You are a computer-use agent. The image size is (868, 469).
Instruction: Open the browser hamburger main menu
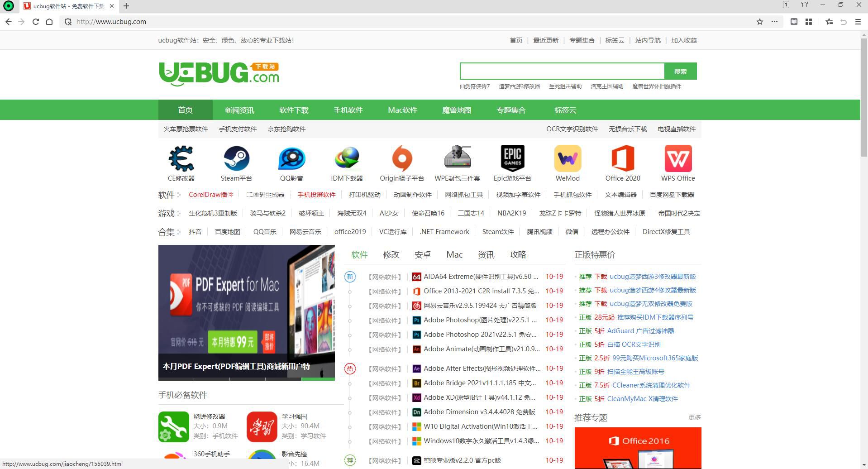click(x=858, y=22)
